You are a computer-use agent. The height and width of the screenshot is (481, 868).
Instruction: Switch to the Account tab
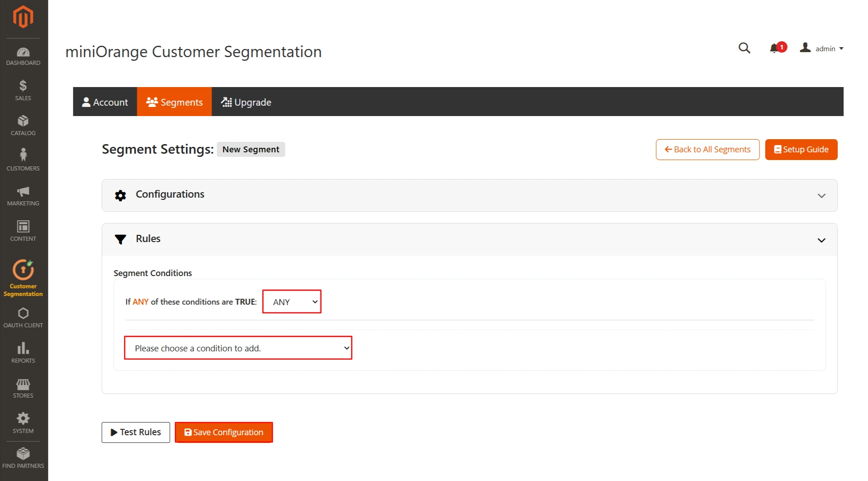[105, 102]
